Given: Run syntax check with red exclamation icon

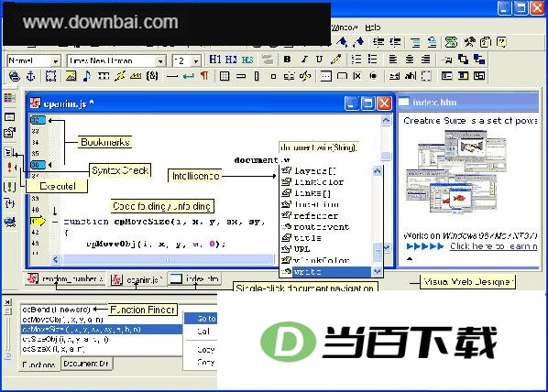Looking at the screenshot, I should pos(10,168).
